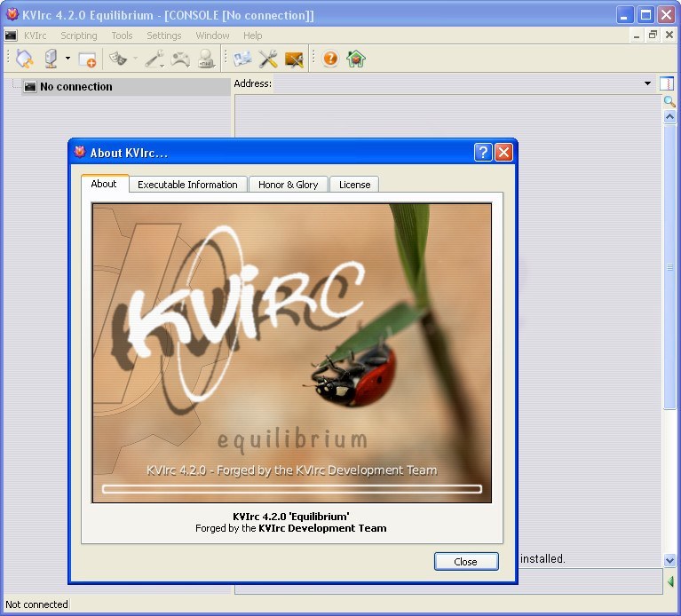This screenshot has height=616, width=681.
Task: Expand the server icon's dropdown arrow
Action: pos(67,58)
